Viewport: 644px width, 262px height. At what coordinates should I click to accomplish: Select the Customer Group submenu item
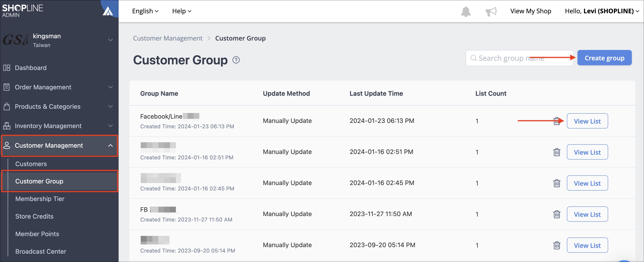39,181
